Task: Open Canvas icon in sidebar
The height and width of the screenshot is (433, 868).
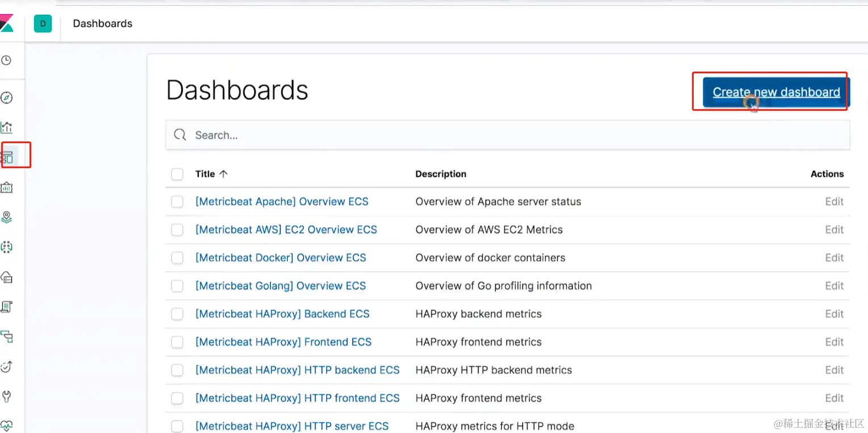Action: pyautogui.click(x=6, y=187)
